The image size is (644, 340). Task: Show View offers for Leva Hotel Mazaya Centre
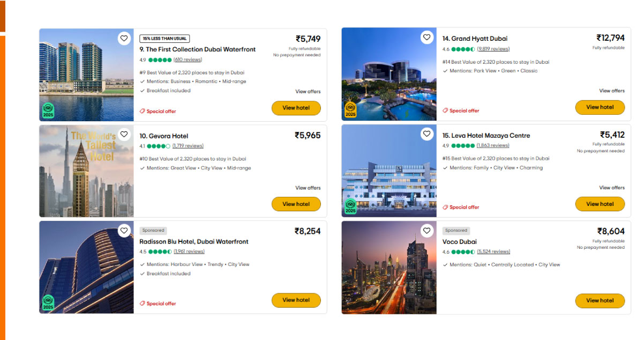pyautogui.click(x=611, y=188)
